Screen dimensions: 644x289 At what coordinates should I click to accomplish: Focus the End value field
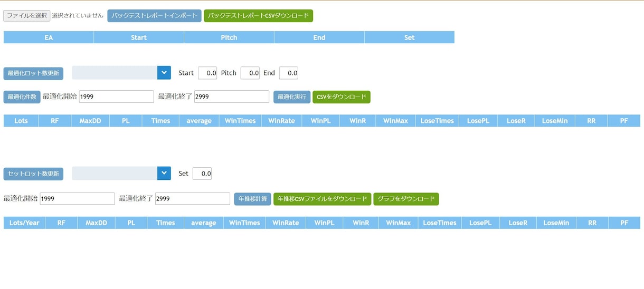(x=289, y=73)
